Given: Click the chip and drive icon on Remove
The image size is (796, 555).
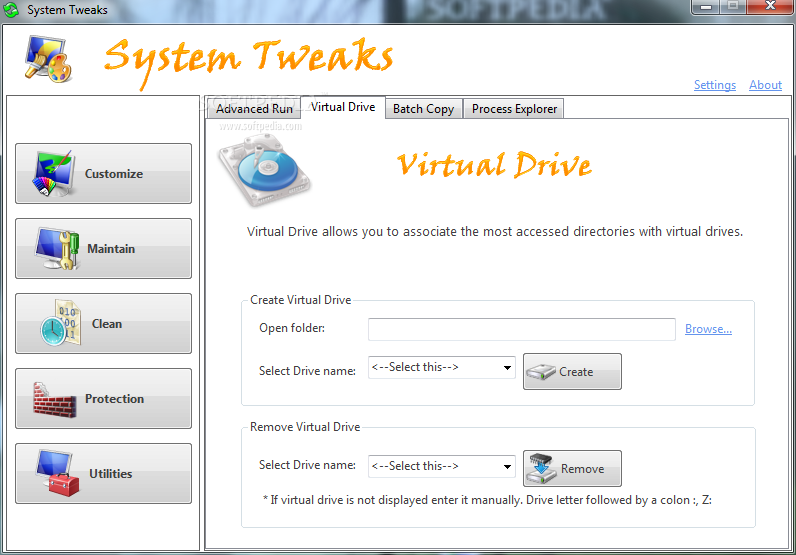Looking at the screenshot, I should coord(541,469).
